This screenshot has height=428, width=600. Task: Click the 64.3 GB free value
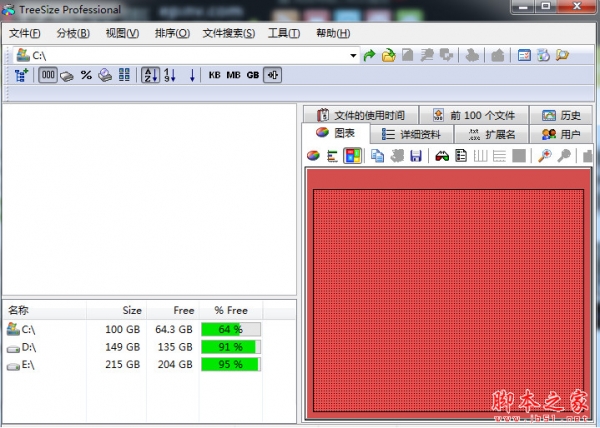174,329
